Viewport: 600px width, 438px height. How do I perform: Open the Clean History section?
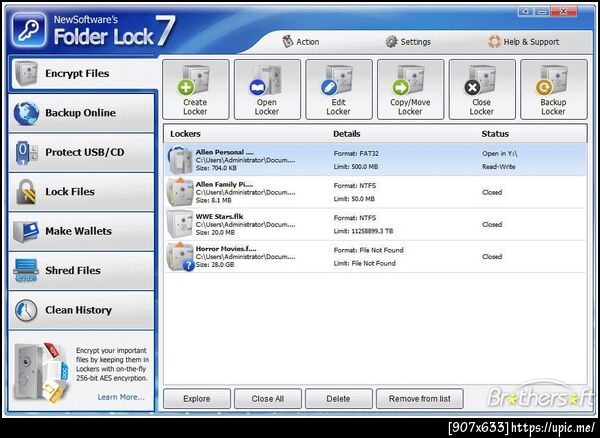pos(81,310)
